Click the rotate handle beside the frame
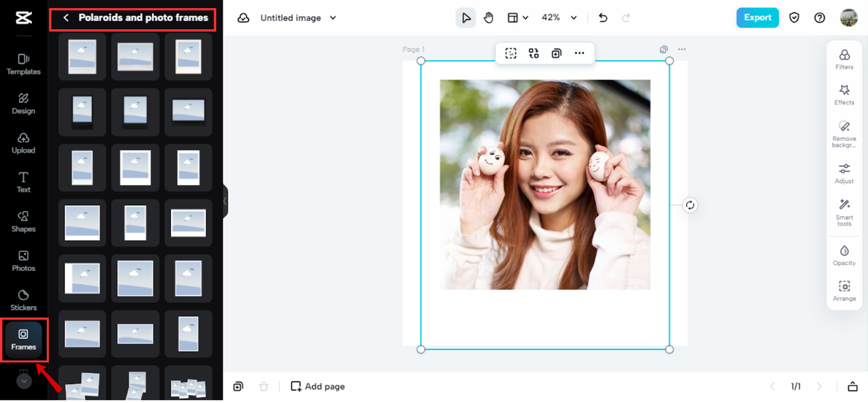The image size is (868, 403). tap(690, 205)
